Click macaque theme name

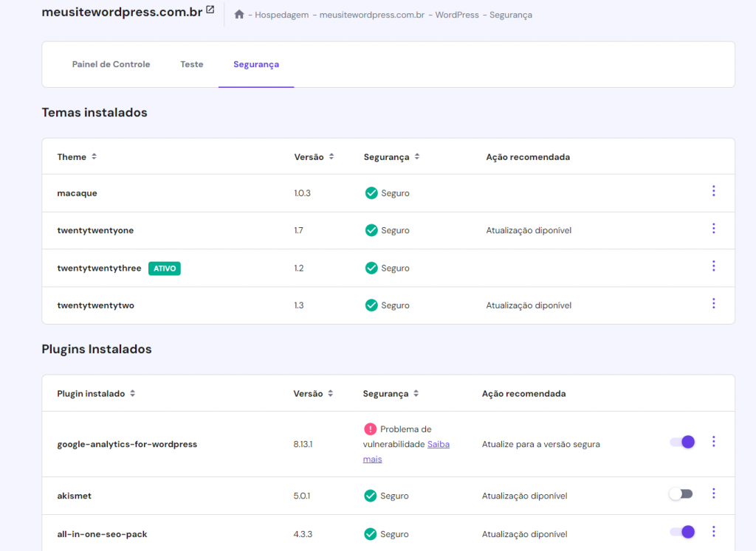[77, 193]
